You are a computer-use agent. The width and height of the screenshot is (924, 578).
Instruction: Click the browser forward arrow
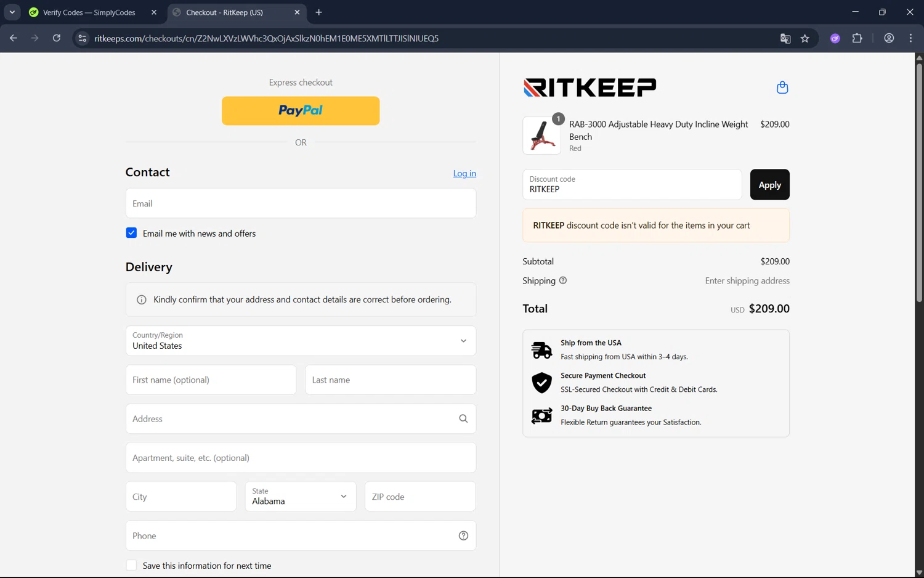pos(34,38)
